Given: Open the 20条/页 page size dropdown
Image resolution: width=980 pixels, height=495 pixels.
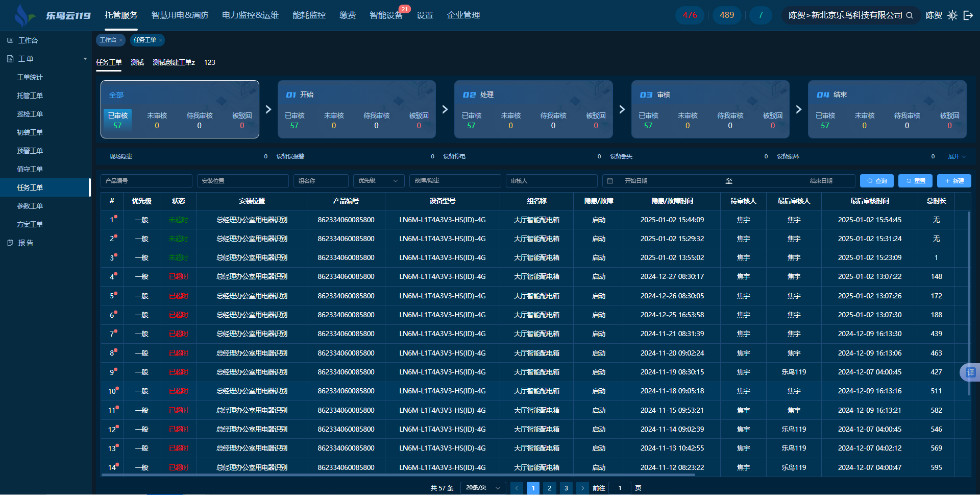Looking at the screenshot, I should [x=482, y=488].
